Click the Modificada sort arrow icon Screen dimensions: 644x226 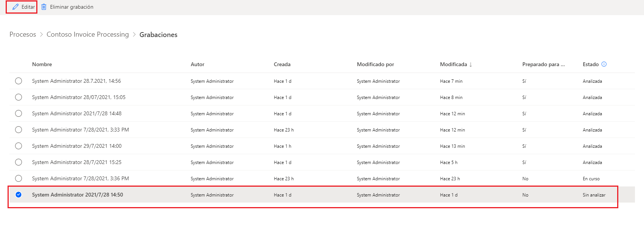[x=471, y=65]
